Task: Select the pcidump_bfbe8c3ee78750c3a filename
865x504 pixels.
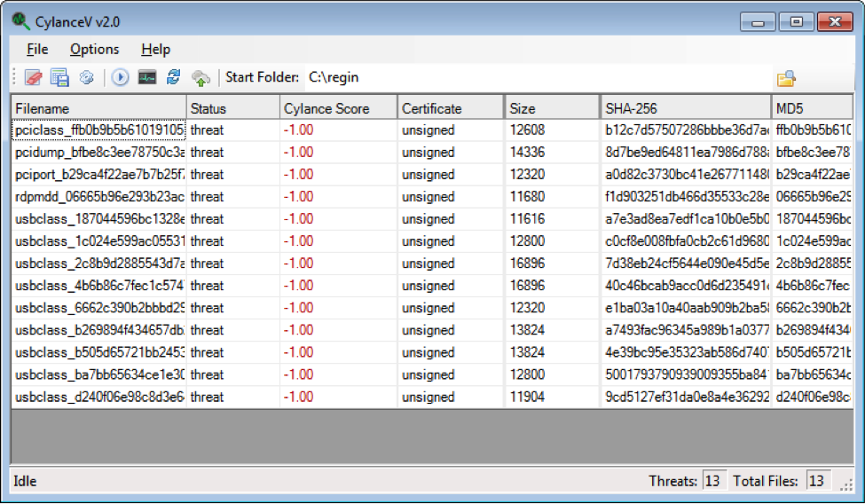Action: (100, 153)
